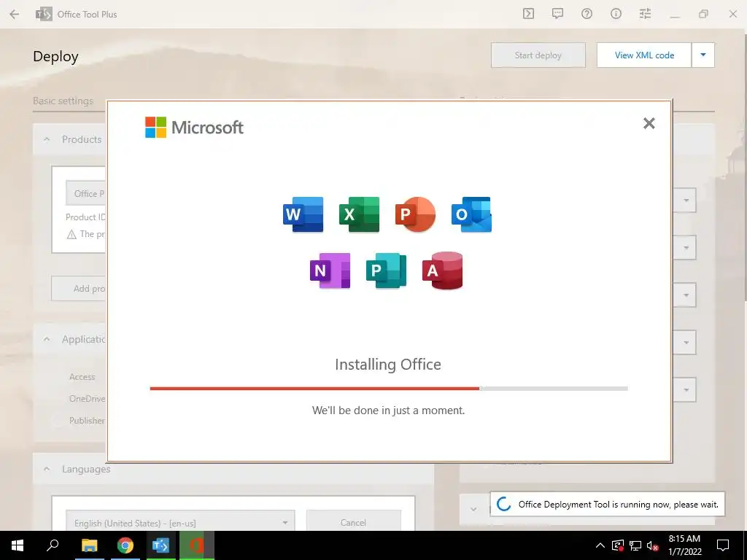
Task: Click View XML code button
Action: pos(644,55)
